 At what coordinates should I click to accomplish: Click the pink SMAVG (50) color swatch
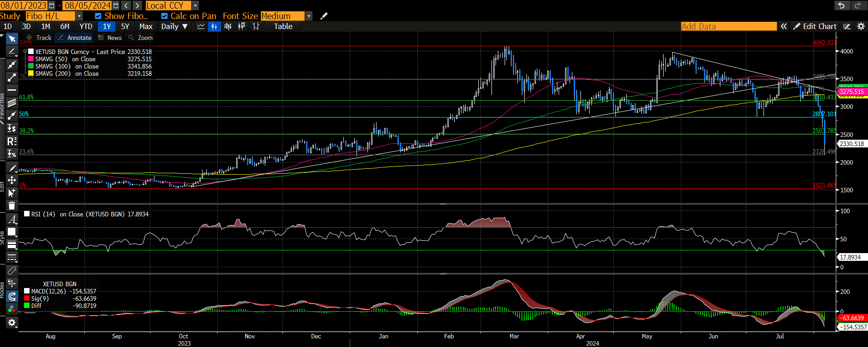(31, 59)
